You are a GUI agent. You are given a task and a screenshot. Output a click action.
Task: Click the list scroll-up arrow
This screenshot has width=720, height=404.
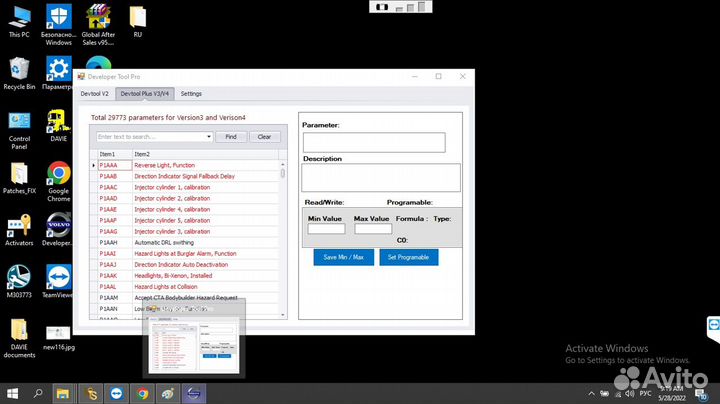tap(282, 164)
